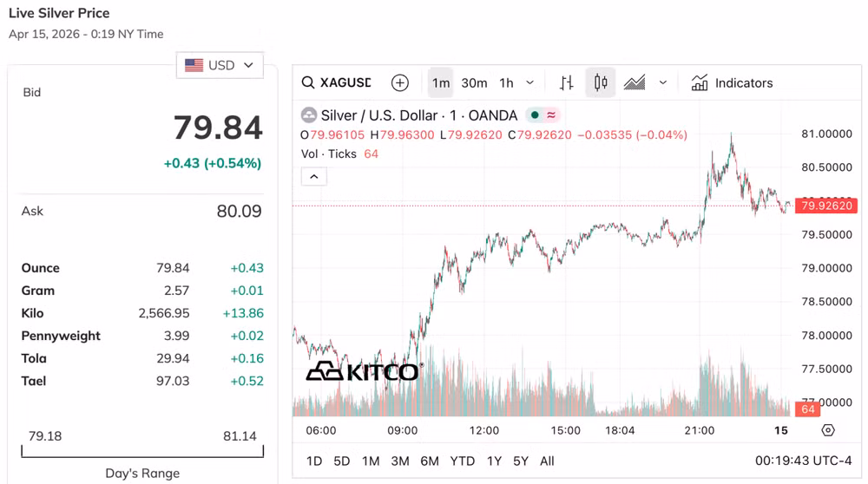
Task: Click the All time range button
Action: click(547, 461)
